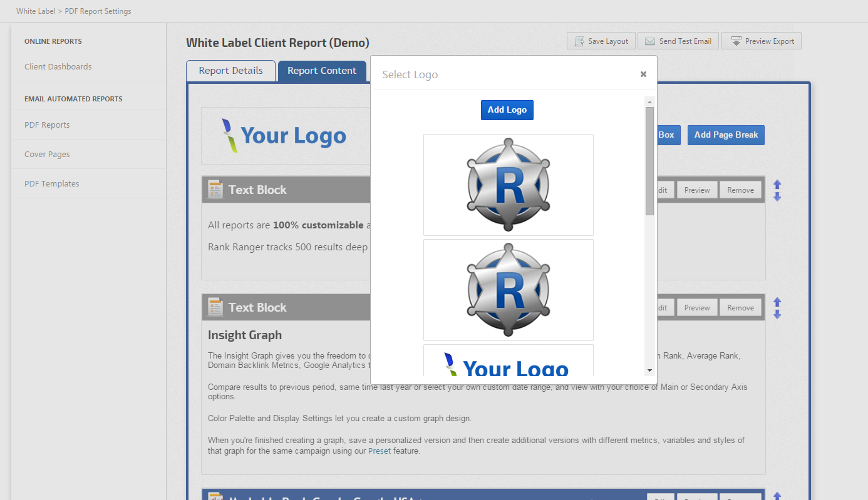Send a test email
The width and height of the screenshot is (868, 500).
point(678,41)
